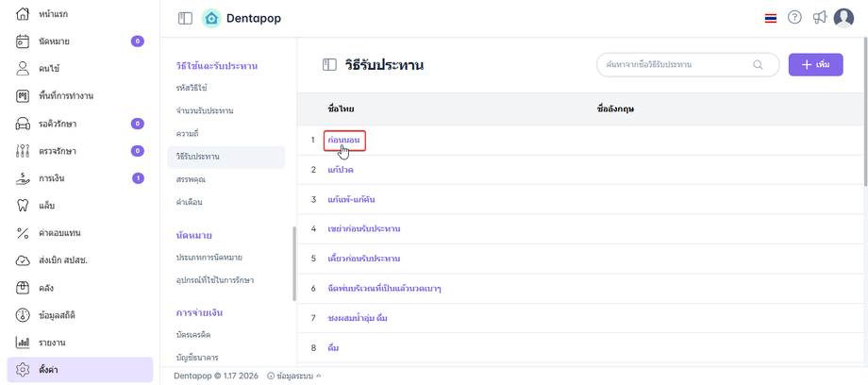The height and width of the screenshot is (385, 868).
Task: Switch language via Thai flag icon
Action: coord(771,18)
